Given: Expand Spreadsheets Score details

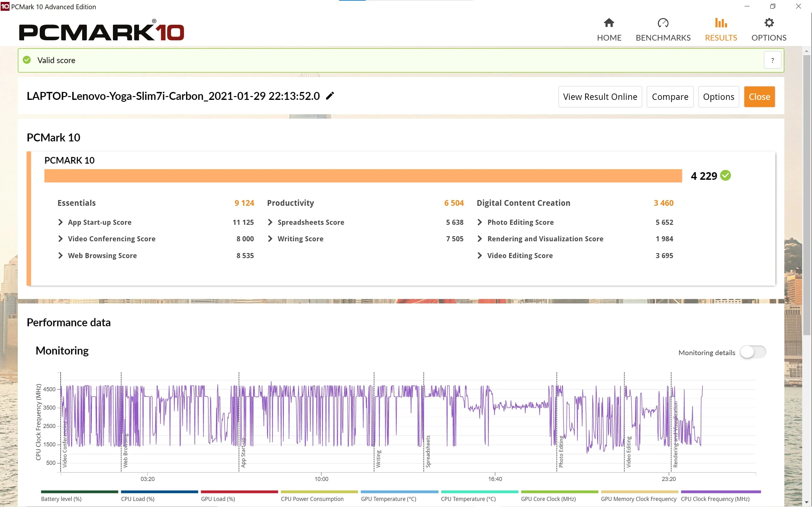Looking at the screenshot, I should pos(270,222).
